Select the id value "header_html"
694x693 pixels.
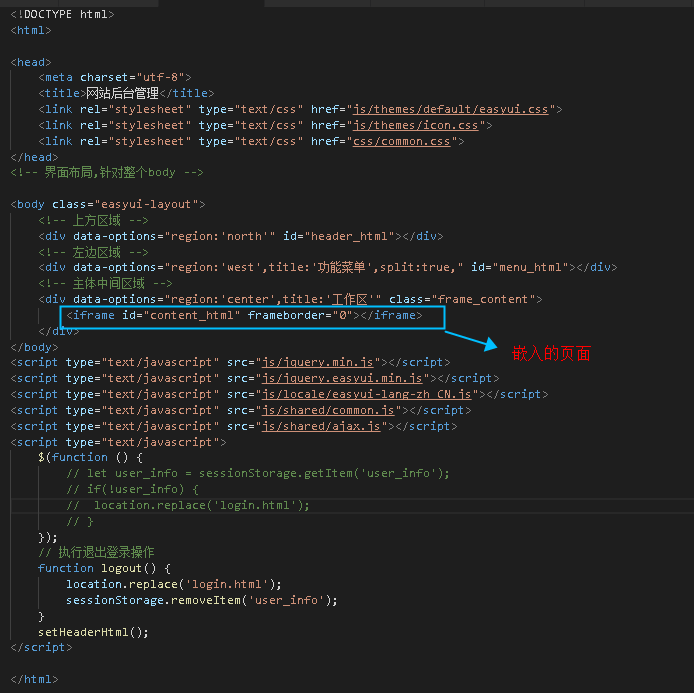(x=349, y=236)
